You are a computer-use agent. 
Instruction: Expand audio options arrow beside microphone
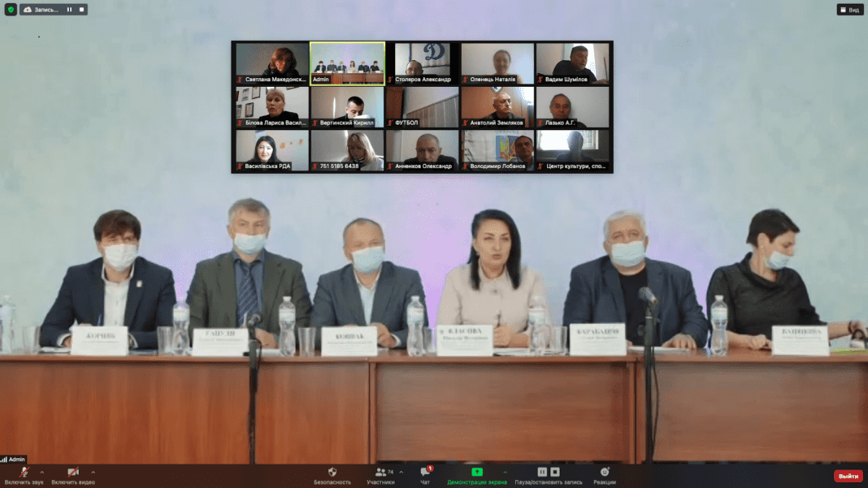click(42, 472)
